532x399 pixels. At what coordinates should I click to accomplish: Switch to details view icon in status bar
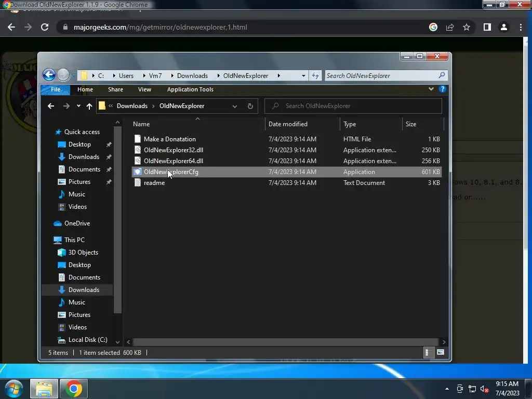coord(428,353)
